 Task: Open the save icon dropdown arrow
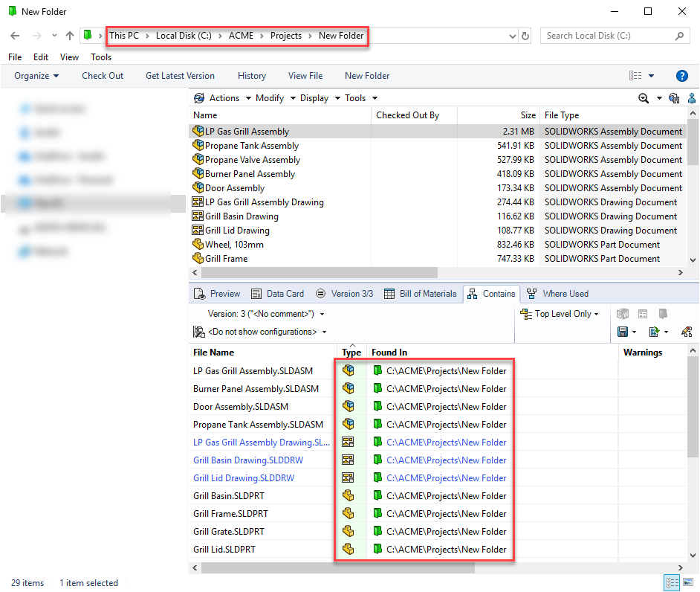pos(634,332)
